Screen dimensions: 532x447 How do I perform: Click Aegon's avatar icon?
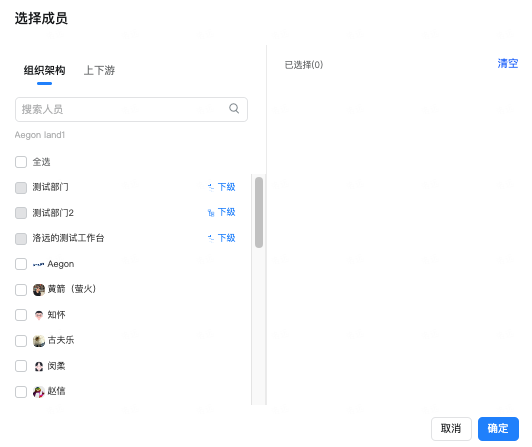38,264
